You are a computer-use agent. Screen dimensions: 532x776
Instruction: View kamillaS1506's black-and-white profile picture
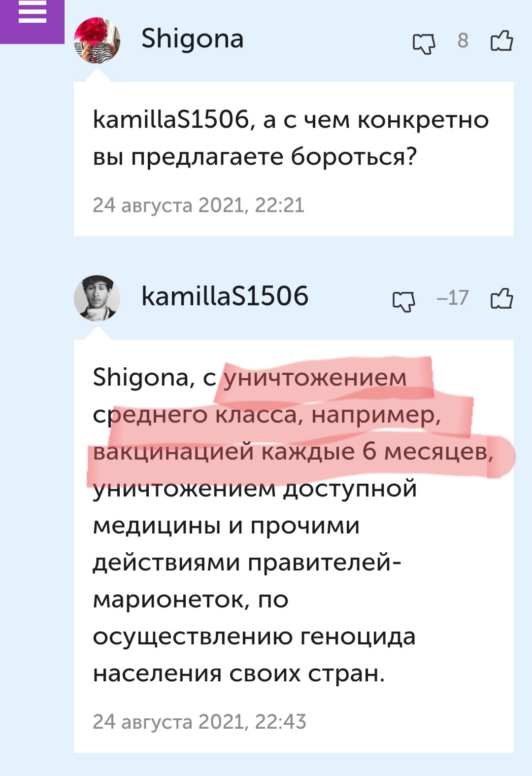pos(97,298)
